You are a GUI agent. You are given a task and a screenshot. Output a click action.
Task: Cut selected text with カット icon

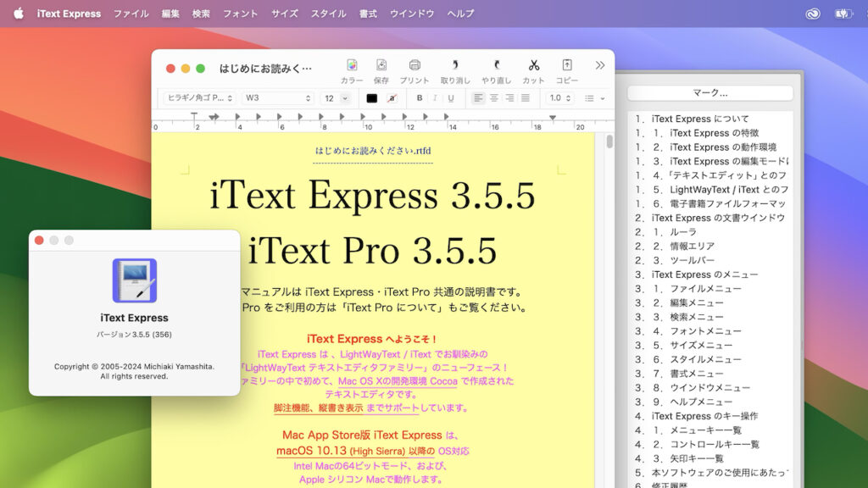pyautogui.click(x=532, y=66)
